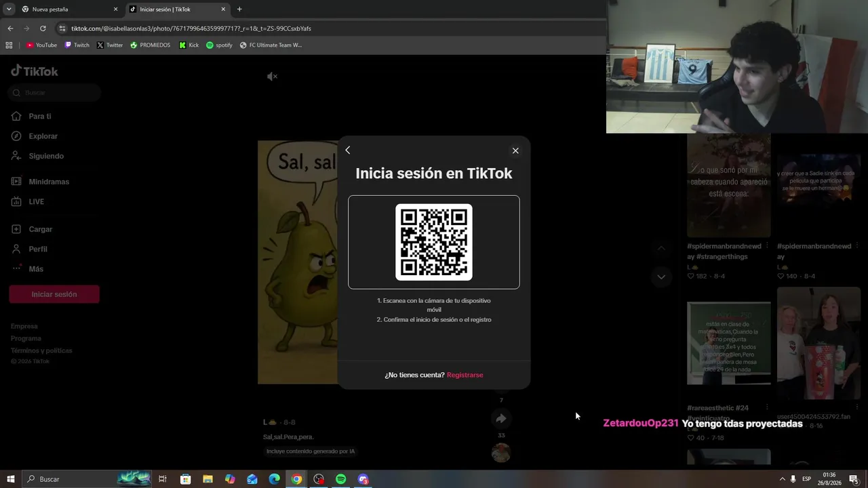Open the Windows Start menu
Viewport: 868px width, 488px height.
pos(11,479)
